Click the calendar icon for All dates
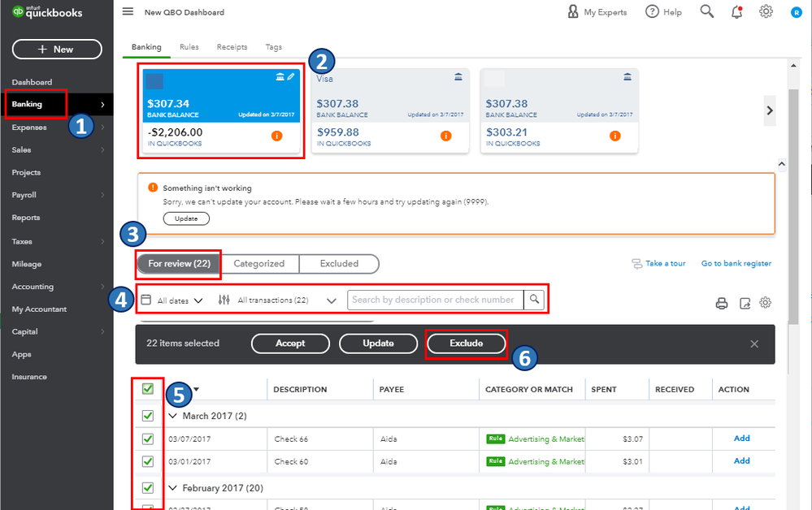 pos(146,300)
